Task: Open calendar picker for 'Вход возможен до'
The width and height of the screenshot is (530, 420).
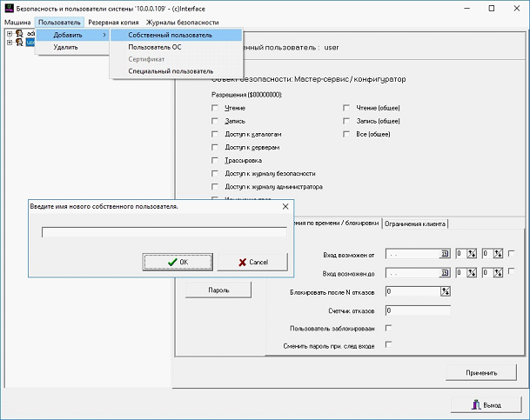Action: (x=445, y=272)
